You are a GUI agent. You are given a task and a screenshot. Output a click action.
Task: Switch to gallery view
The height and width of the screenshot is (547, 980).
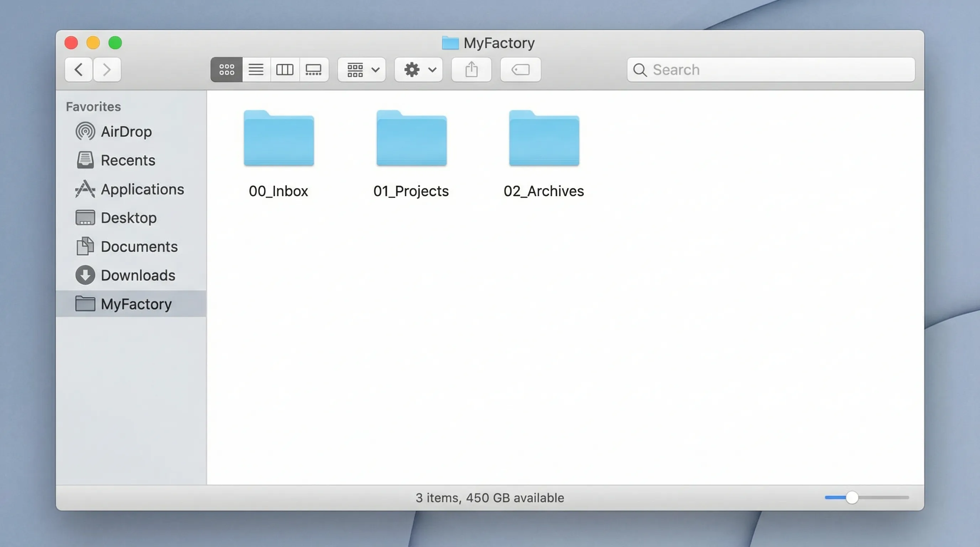(314, 69)
